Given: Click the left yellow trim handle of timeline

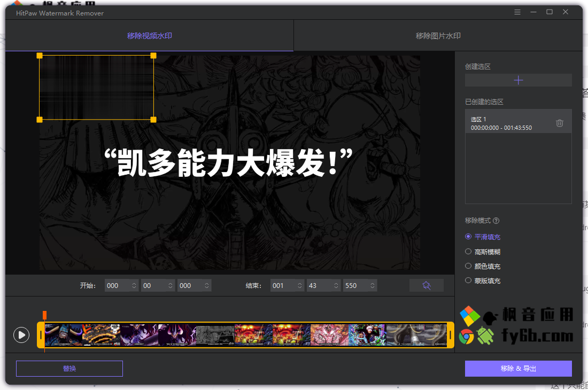Looking at the screenshot, I should (41, 335).
